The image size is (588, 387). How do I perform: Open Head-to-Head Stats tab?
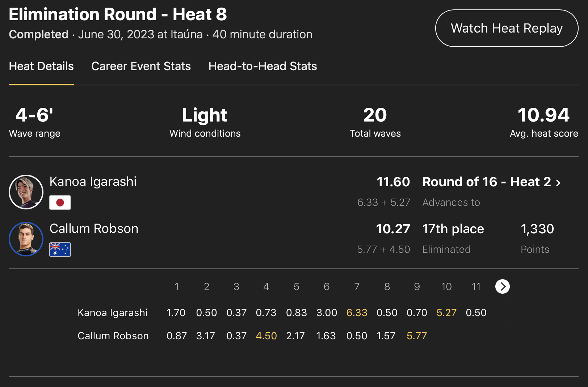tap(262, 66)
